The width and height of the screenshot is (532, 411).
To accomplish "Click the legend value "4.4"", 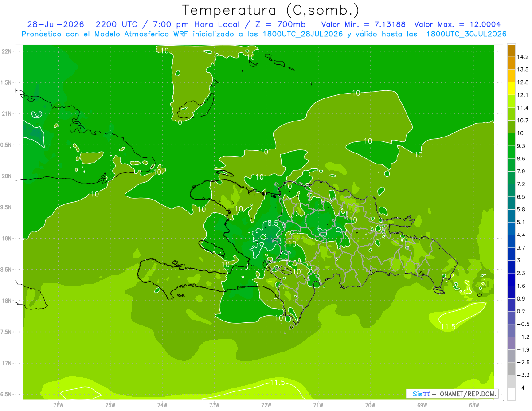I will [x=521, y=235].
